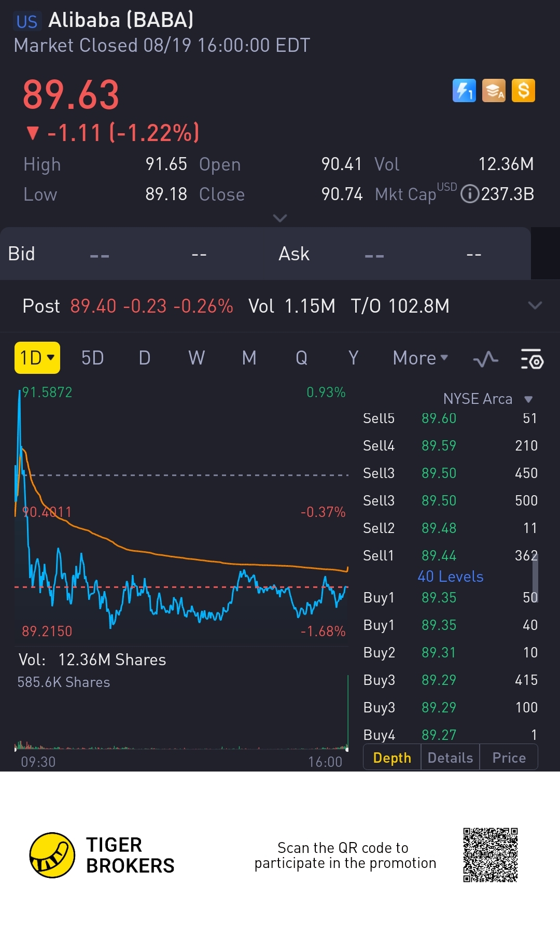The height and width of the screenshot is (939, 560).
Task: Select the Y yearly chart period
Action: [354, 358]
